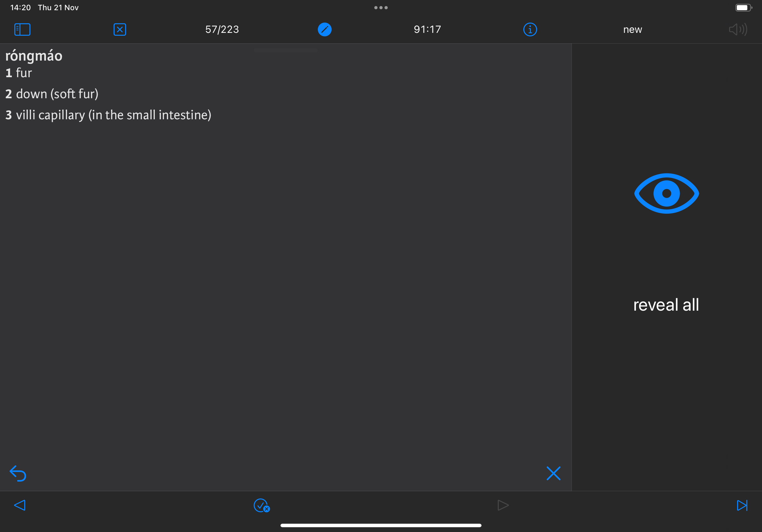Tap the 91:17 session timer
Screen dimensions: 762x532
click(428, 30)
